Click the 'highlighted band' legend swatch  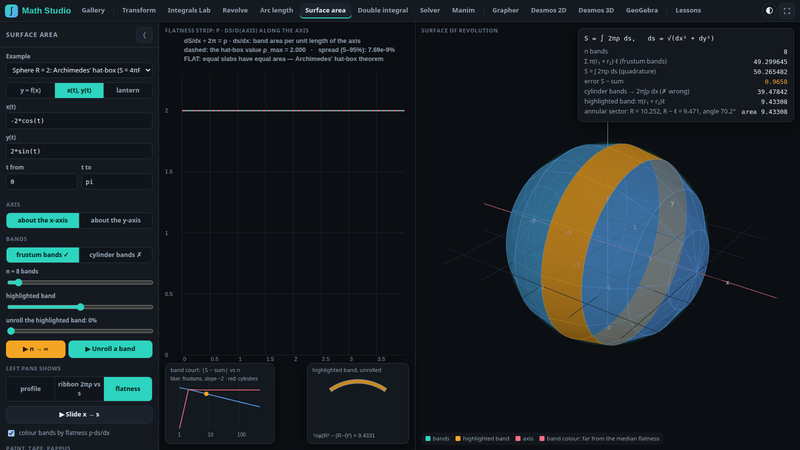coord(458,439)
